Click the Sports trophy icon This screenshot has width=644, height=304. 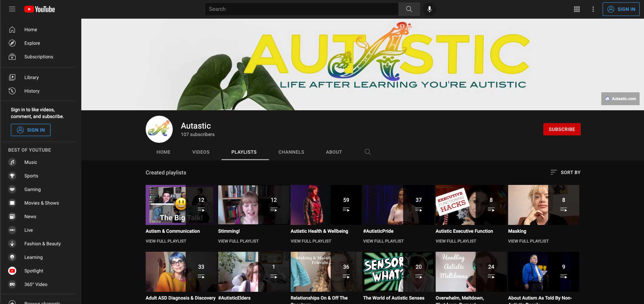point(12,176)
